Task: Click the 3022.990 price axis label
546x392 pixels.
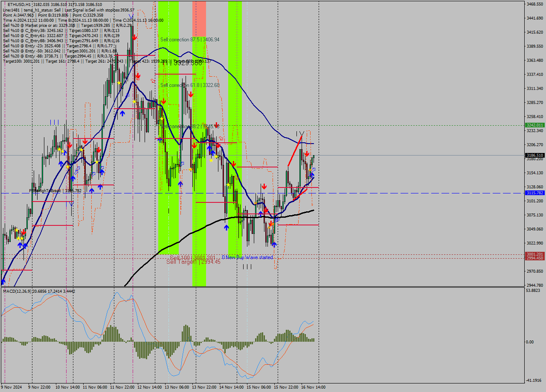Action: 534,243
